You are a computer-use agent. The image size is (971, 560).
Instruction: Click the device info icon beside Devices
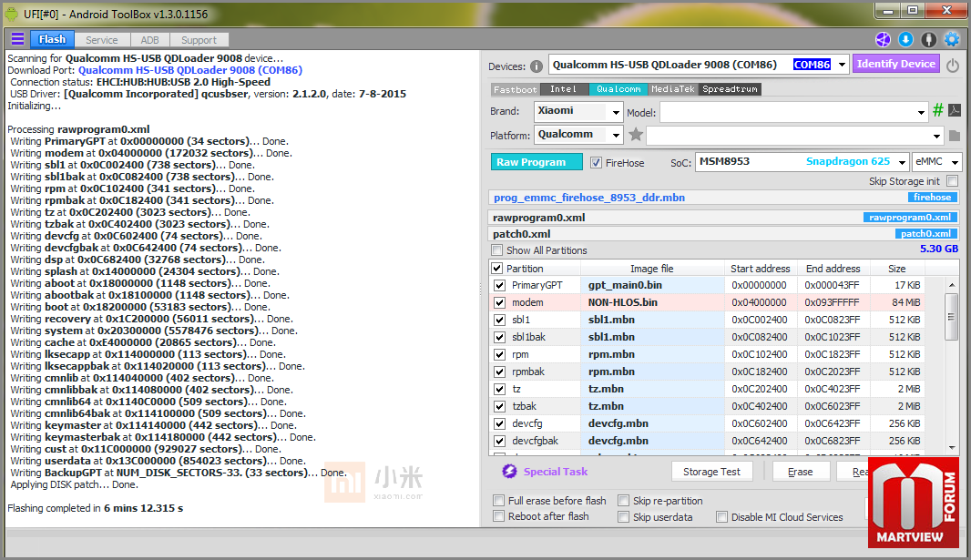pyautogui.click(x=537, y=66)
